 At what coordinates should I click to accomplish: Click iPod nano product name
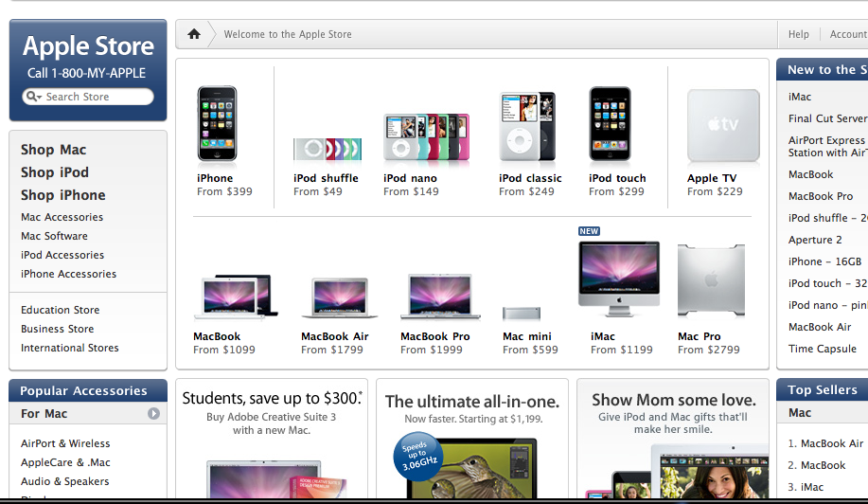(410, 178)
